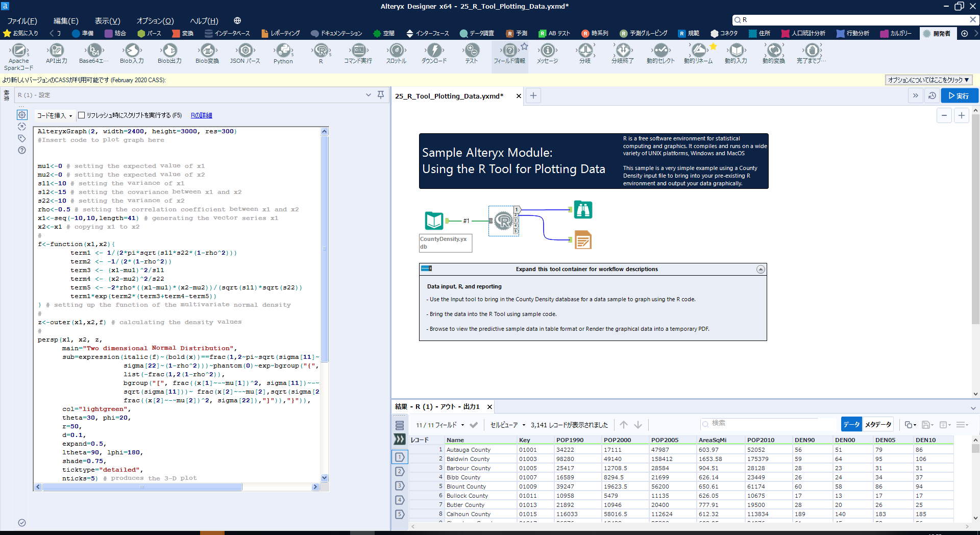This screenshot has height=535, width=980.
Task: Switch to the 開発者 tool category
Action: [937, 33]
